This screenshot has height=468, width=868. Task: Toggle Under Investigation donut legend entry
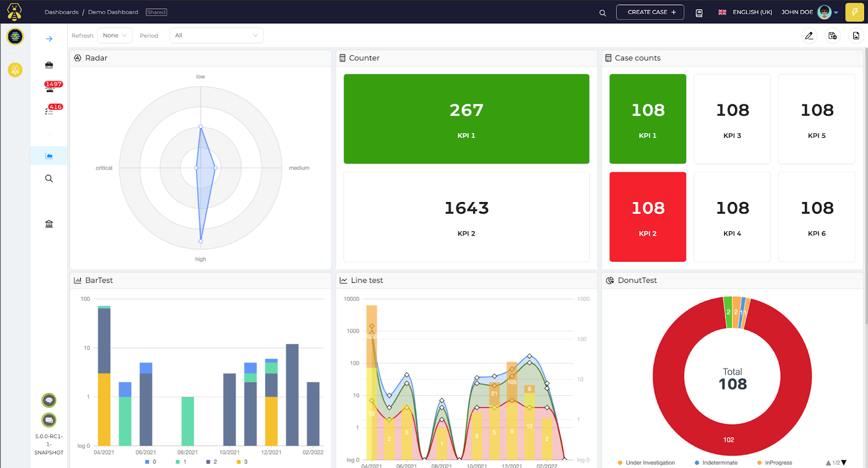[x=646, y=463]
